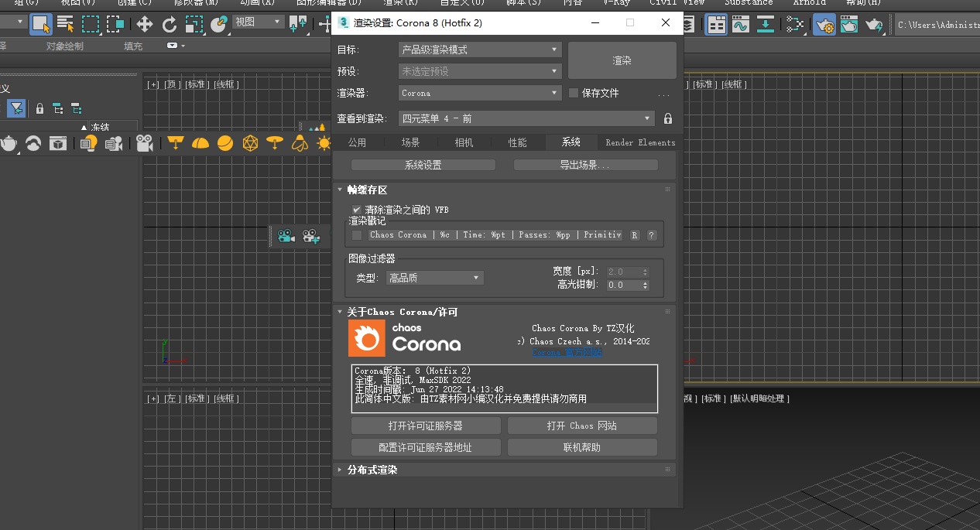The height and width of the screenshot is (530, 980).
Task: Click the large 渲染 render button
Action: click(x=622, y=60)
